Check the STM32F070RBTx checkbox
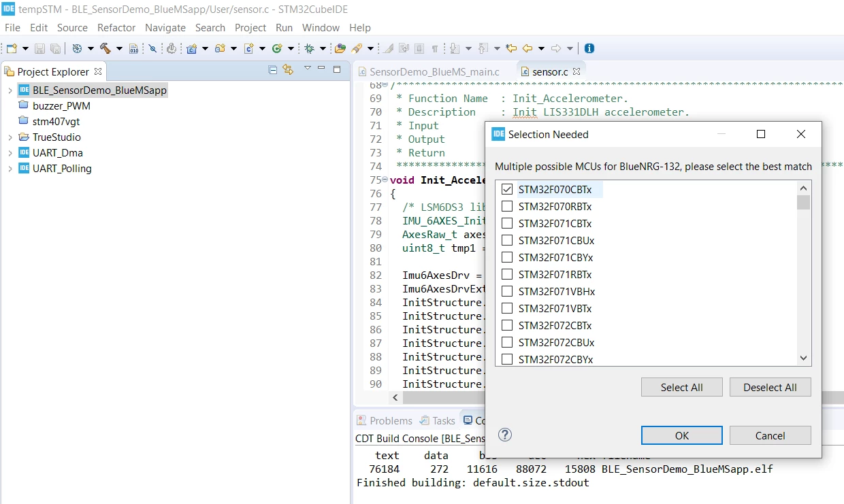 point(507,206)
